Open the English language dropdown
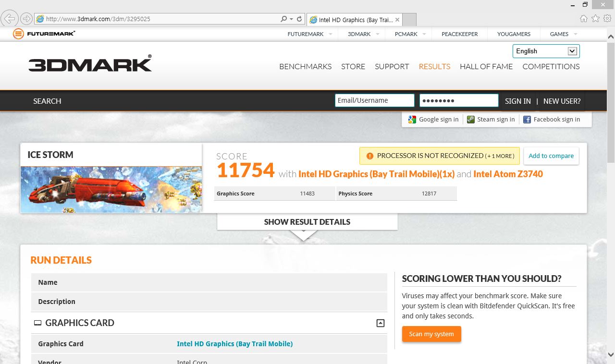 [546, 51]
